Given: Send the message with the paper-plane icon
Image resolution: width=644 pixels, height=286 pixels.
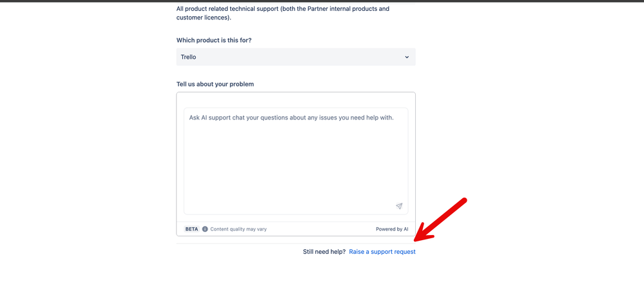Looking at the screenshot, I should click(399, 206).
